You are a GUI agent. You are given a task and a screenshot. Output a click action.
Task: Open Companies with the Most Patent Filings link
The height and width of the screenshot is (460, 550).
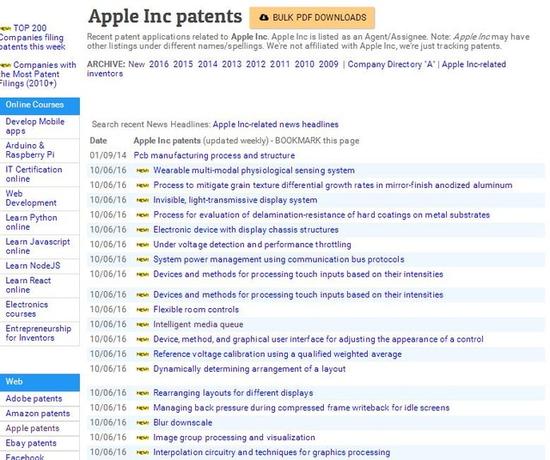tap(38, 74)
